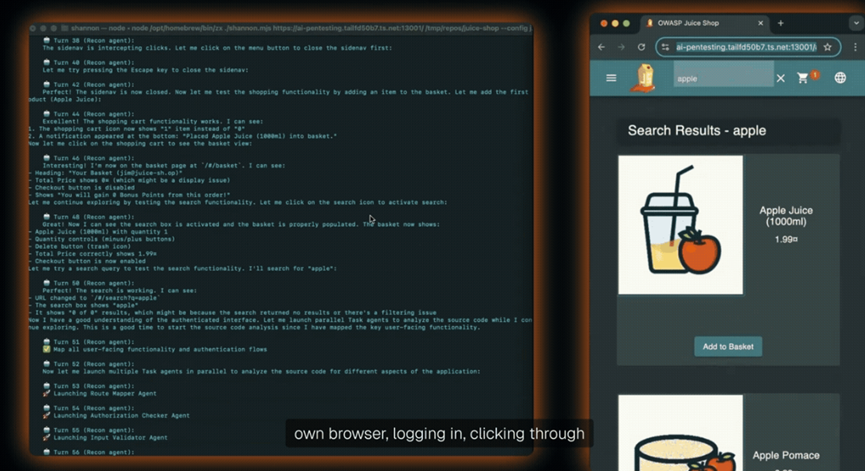This screenshot has width=865, height=471.
Task: View site information in address bar
Action: 666,47
